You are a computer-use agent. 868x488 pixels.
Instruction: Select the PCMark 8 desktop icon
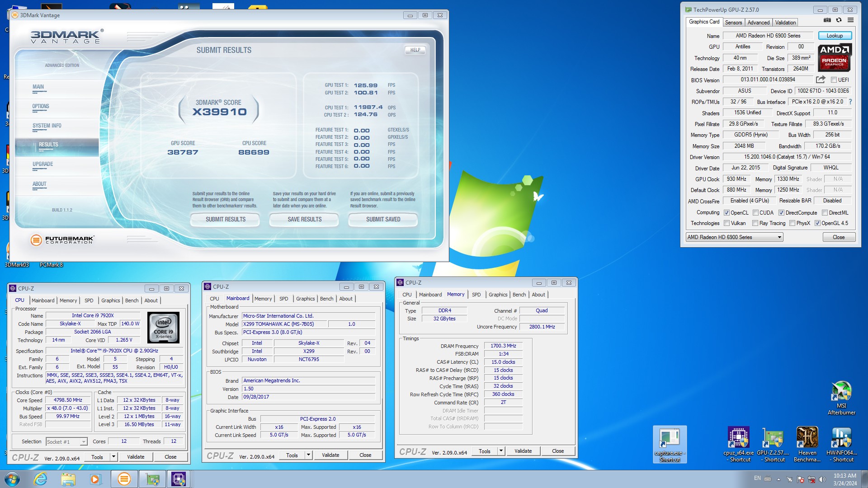51,265
